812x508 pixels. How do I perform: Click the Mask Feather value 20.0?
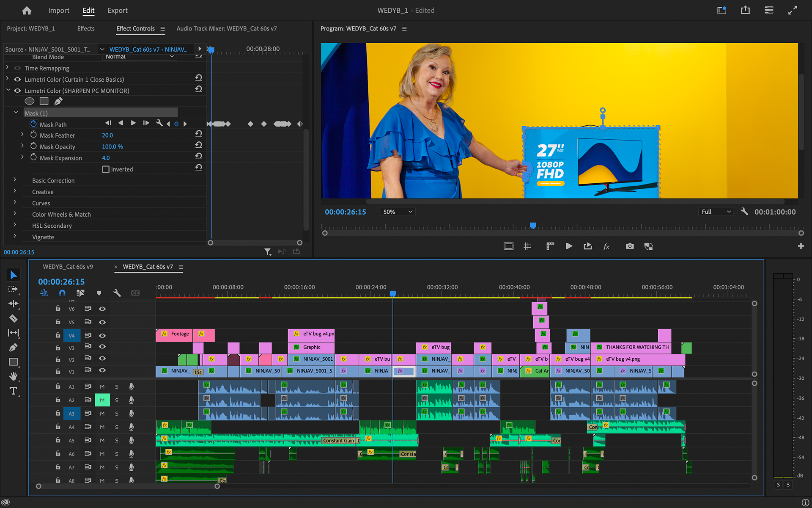[x=107, y=135]
